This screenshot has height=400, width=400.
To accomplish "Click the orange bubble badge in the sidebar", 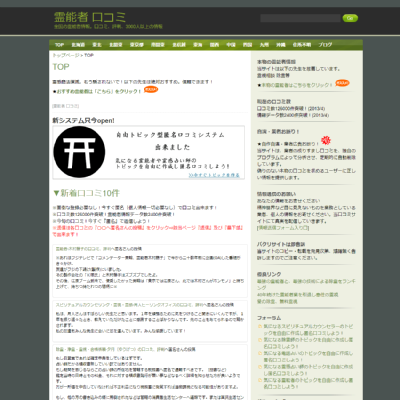I will pos(342,83).
